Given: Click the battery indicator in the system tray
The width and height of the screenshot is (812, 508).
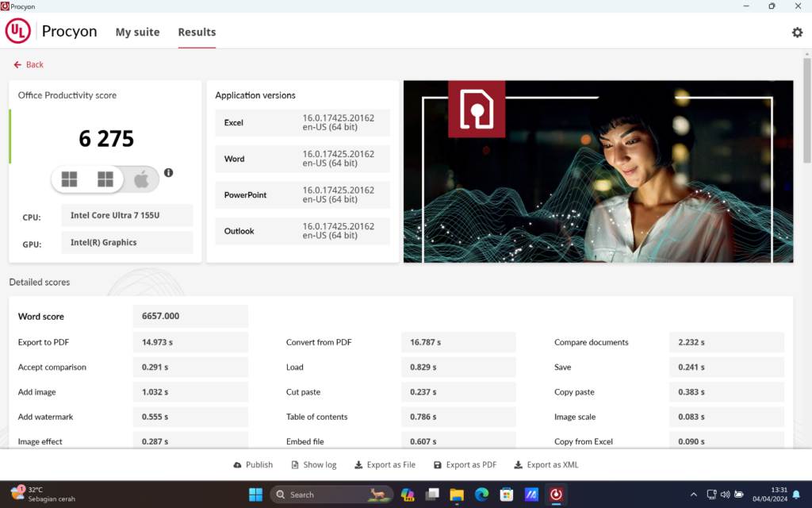Looking at the screenshot, I should (739, 494).
